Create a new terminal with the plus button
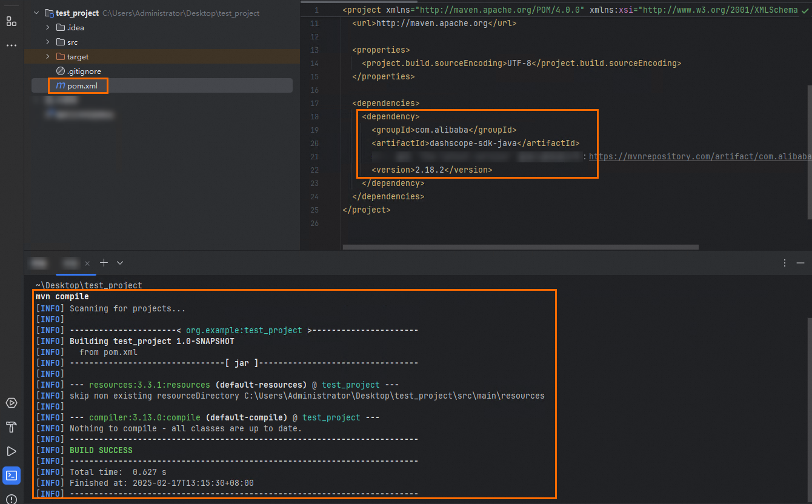The image size is (812, 504). pyautogui.click(x=103, y=263)
